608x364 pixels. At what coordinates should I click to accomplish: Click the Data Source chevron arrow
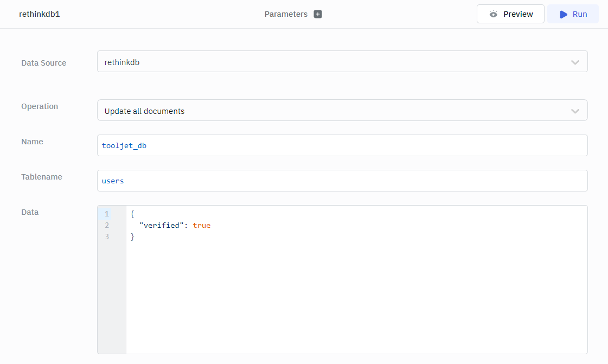(x=575, y=62)
